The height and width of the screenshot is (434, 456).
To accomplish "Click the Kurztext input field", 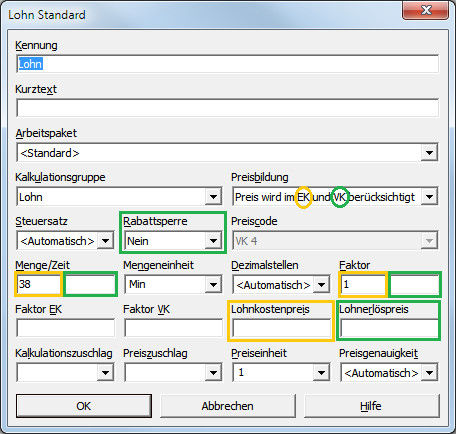I will click(227, 108).
